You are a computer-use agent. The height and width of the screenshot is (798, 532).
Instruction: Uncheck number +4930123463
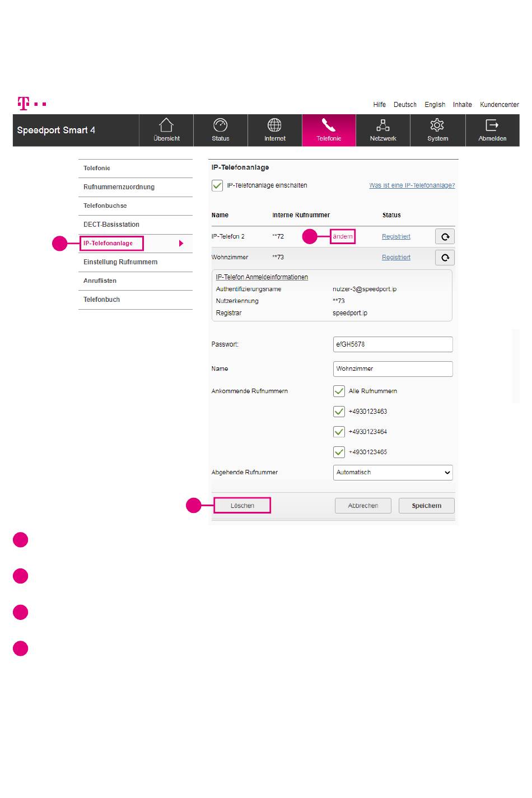coord(339,412)
